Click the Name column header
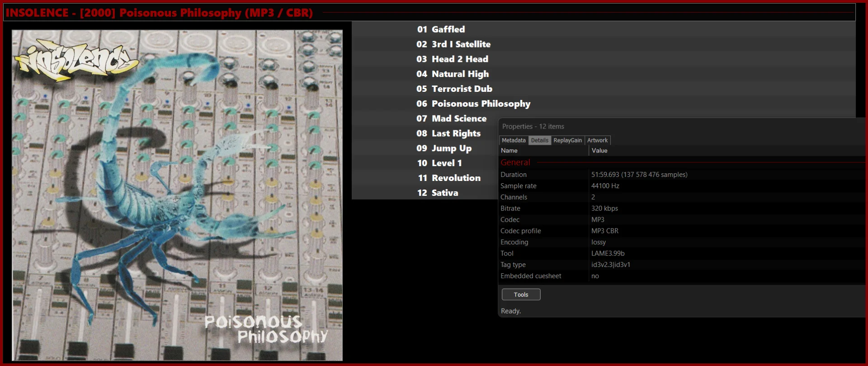 543,151
